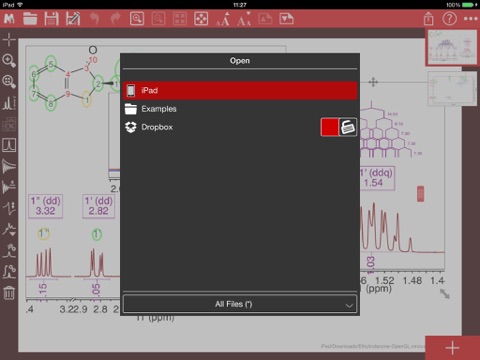Click the plus add page button
Image resolution: width=480 pixels, height=360 pixels.
pyautogui.click(x=452, y=348)
